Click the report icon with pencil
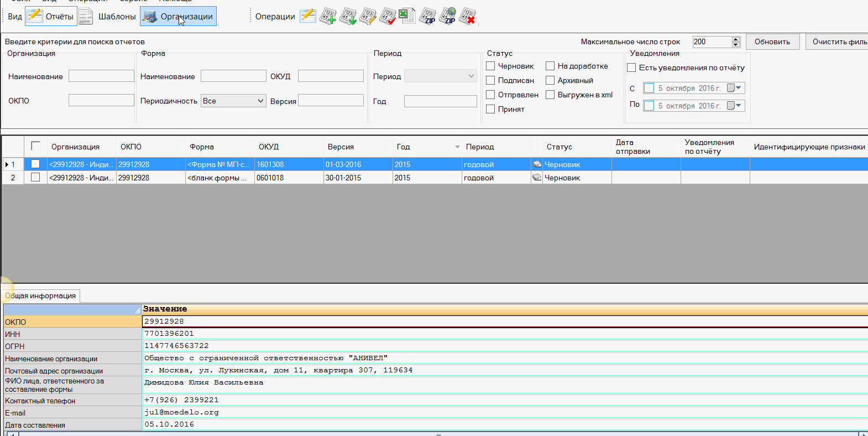Viewport: 868px width, 436px height. pyautogui.click(x=368, y=17)
